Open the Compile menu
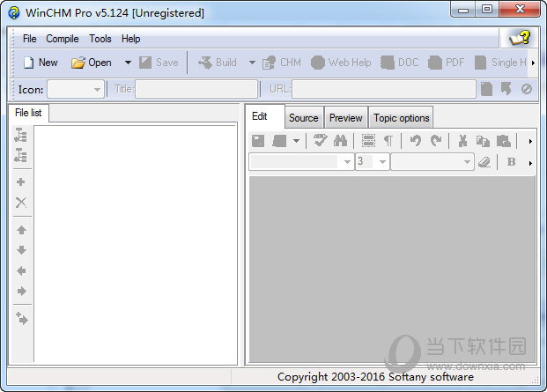The image size is (547, 392). [63, 39]
